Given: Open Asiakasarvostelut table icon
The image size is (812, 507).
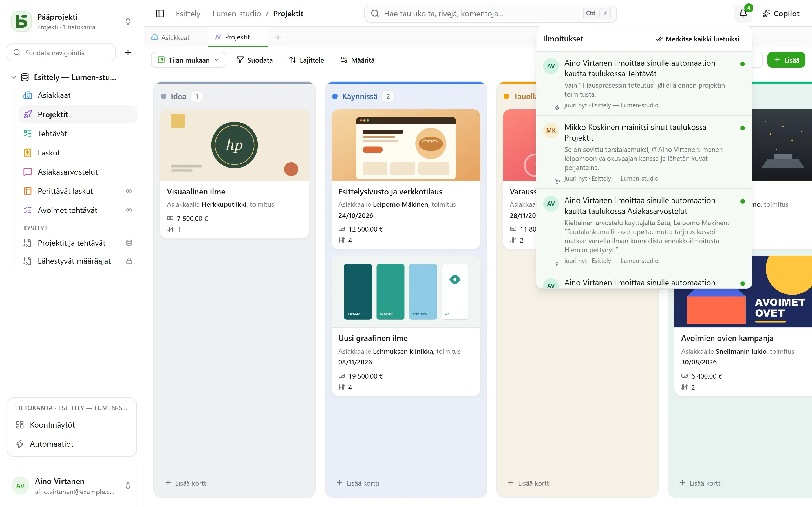Looking at the screenshot, I should click(x=28, y=172).
